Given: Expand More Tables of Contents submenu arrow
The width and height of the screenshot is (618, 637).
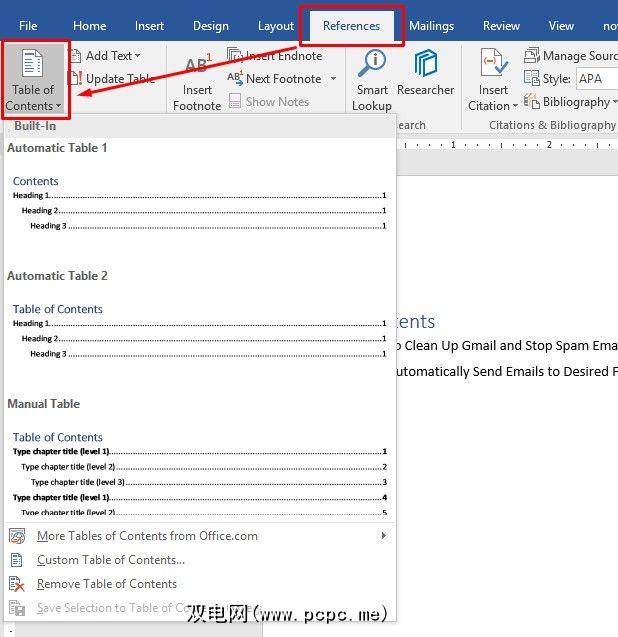Looking at the screenshot, I should click(383, 535).
